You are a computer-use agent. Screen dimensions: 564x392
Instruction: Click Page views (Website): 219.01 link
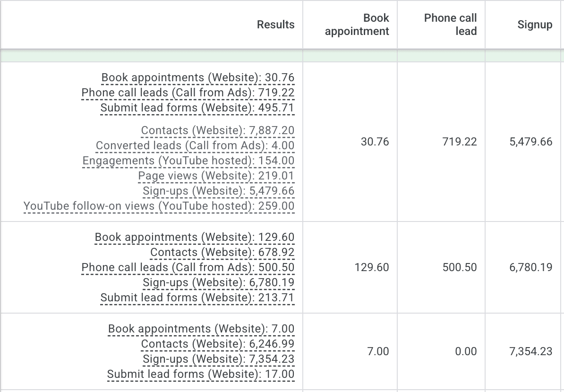point(216,176)
